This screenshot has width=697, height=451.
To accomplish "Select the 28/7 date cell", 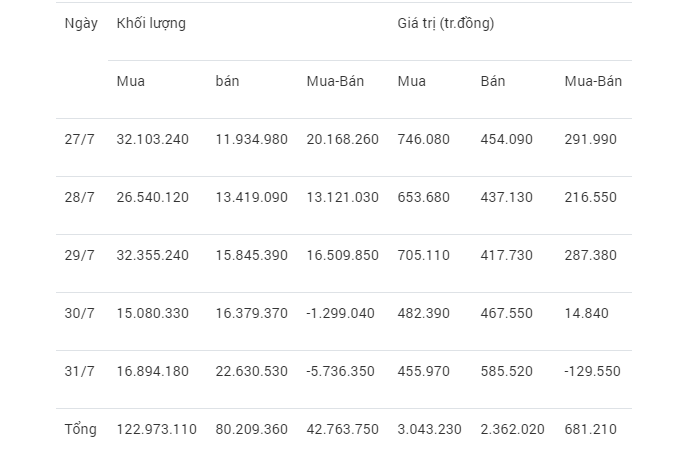I will pyautogui.click(x=78, y=197).
